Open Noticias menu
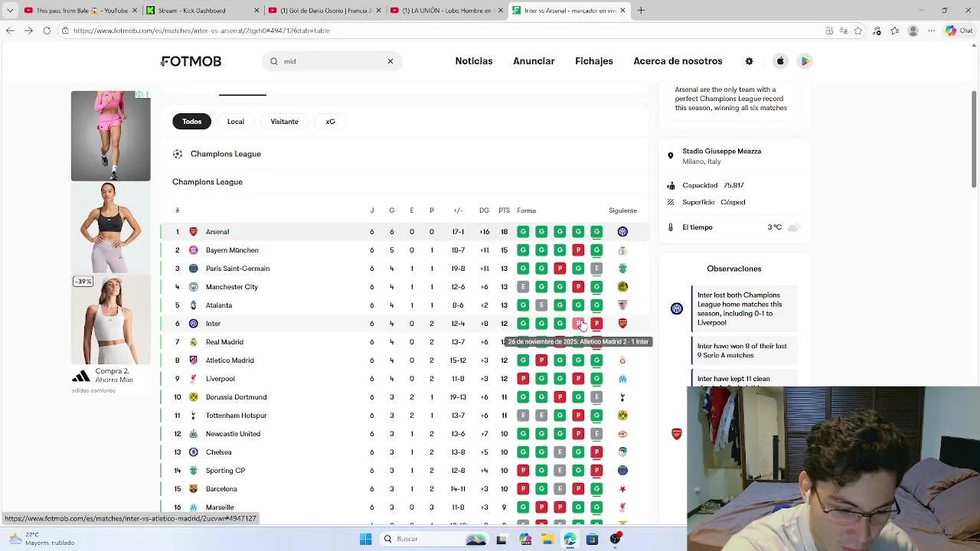980x551 pixels. (x=474, y=61)
